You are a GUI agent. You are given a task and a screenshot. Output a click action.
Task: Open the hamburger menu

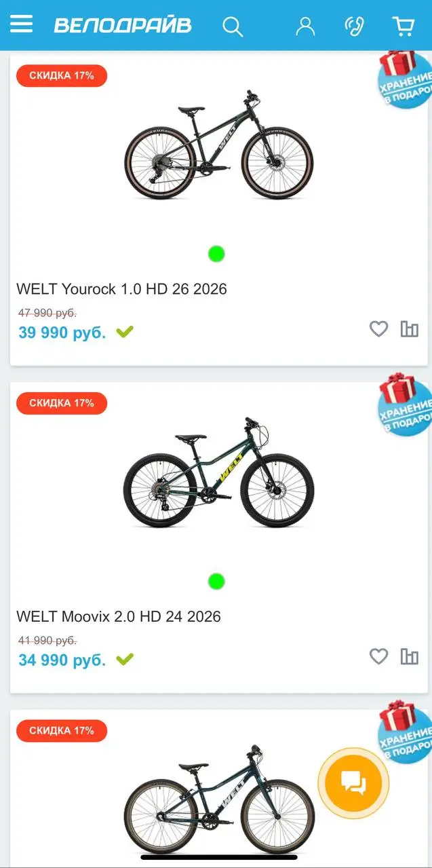tap(21, 24)
